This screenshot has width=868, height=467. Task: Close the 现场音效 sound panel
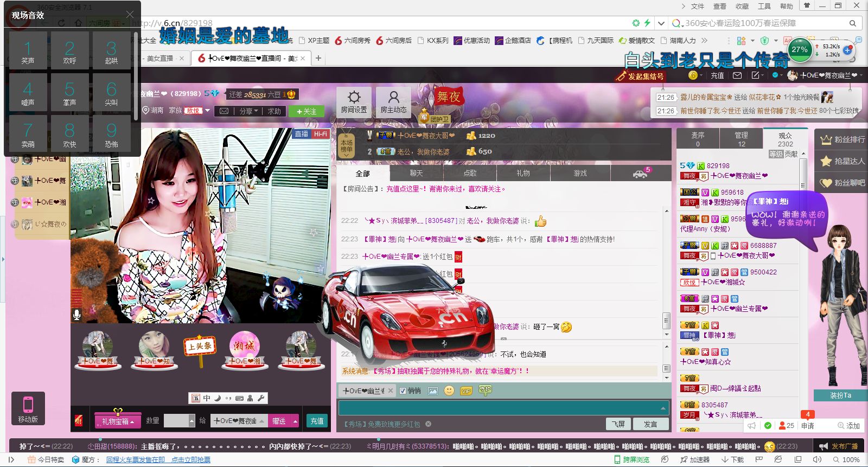coord(130,15)
